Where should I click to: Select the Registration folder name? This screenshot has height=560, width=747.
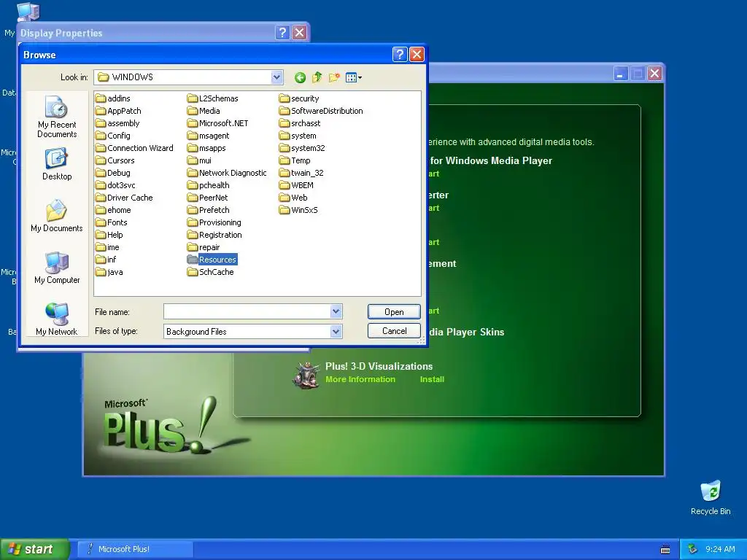[x=220, y=235]
